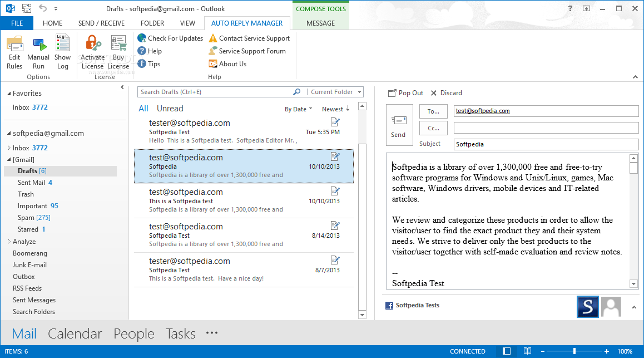Viewport: 644px width, 358px height.
Task: Show All messages filter
Action: click(x=143, y=109)
